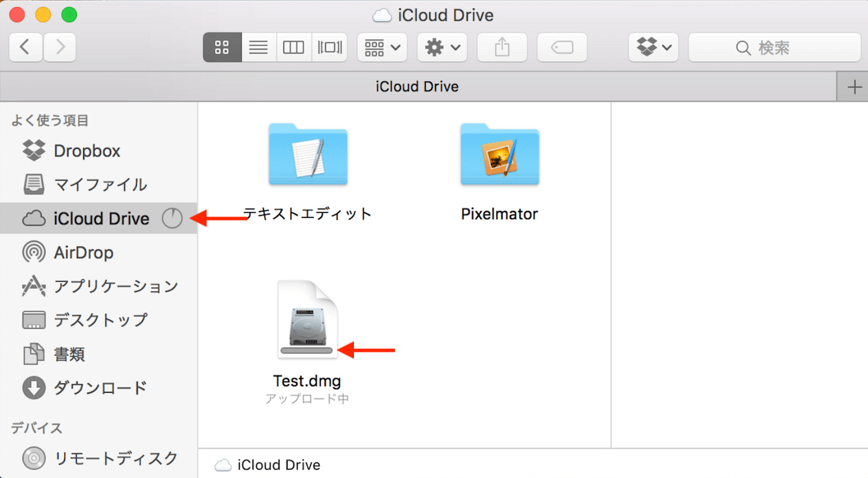
Task: Switch to column view
Action: pos(293,48)
